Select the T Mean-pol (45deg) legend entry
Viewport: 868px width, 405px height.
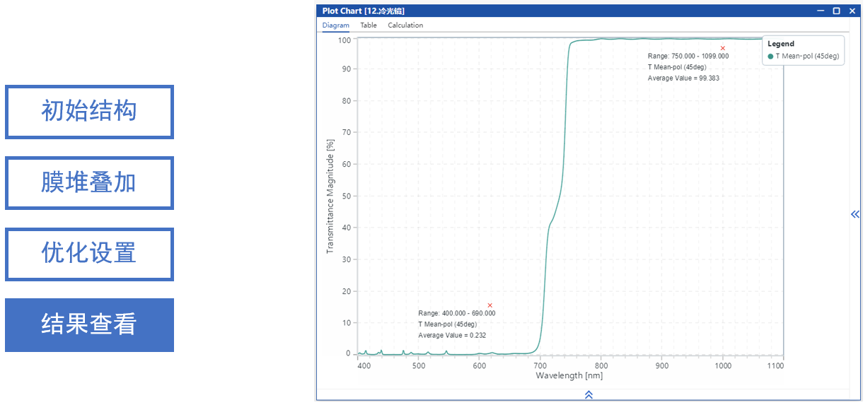click(807, 57)
